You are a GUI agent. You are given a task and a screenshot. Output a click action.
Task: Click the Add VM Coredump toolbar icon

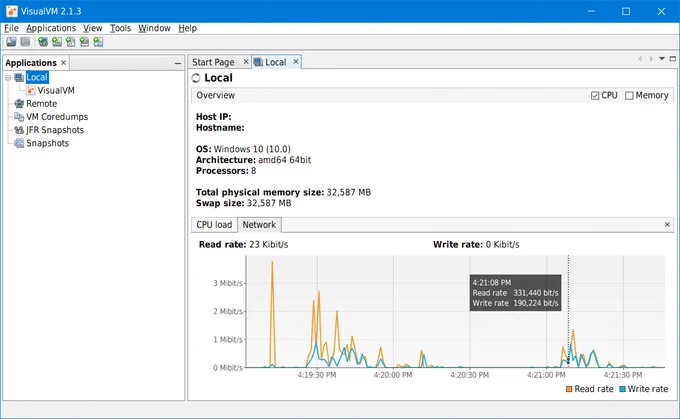click(x=70, y=42)
